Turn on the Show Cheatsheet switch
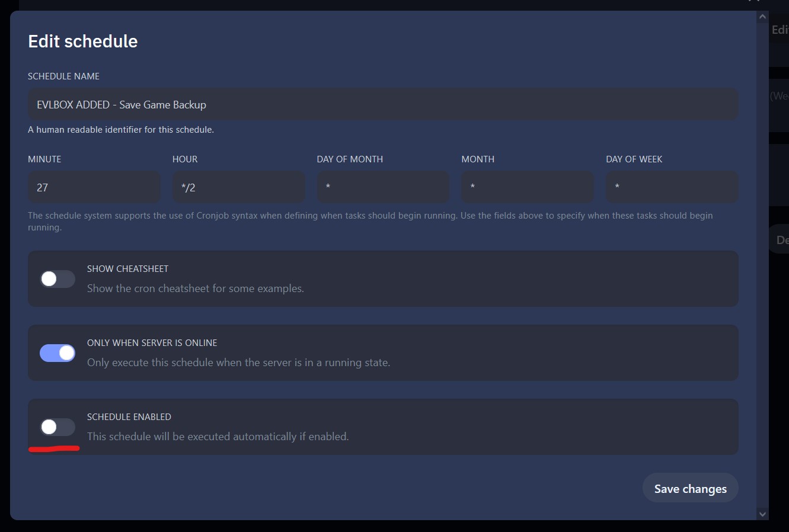Screen dimensions: 789x532 coord(57,278)
